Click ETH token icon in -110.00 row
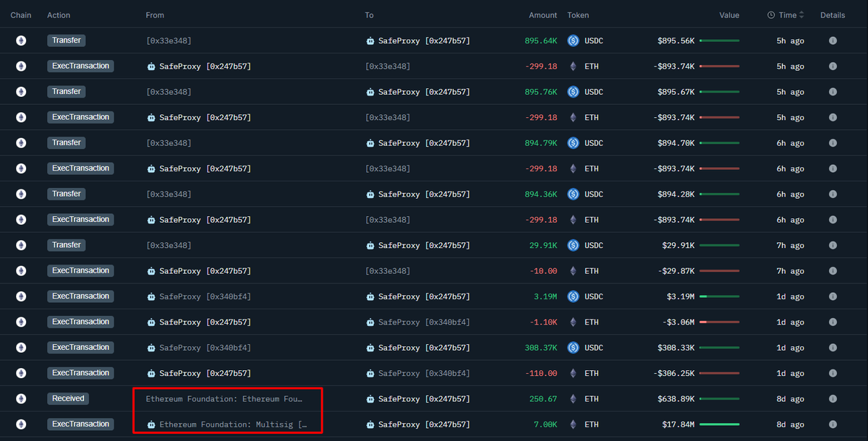Screen dimensions: 868x441 click(x=574, y=373)
